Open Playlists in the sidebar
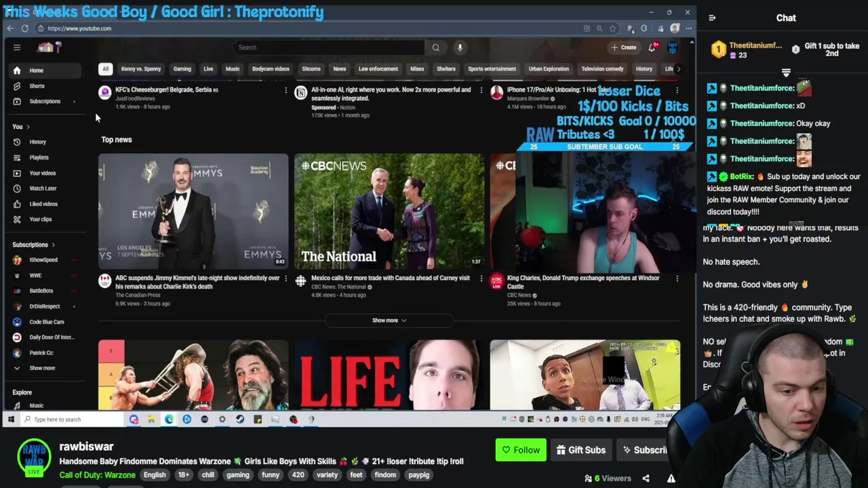This screenshot has width=868, height=488. click(x=39, y=157)
